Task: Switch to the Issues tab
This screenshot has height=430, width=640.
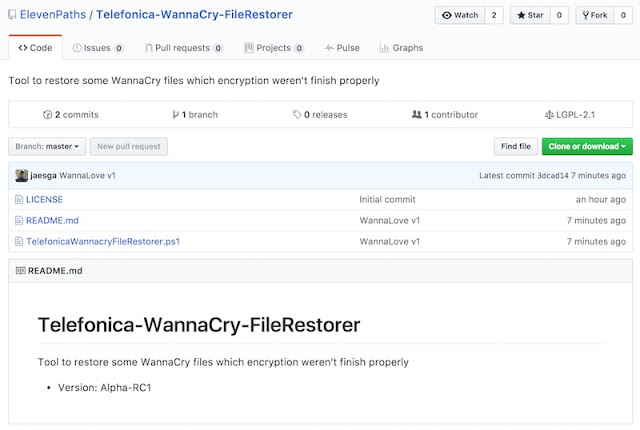Action: point(98,48)
